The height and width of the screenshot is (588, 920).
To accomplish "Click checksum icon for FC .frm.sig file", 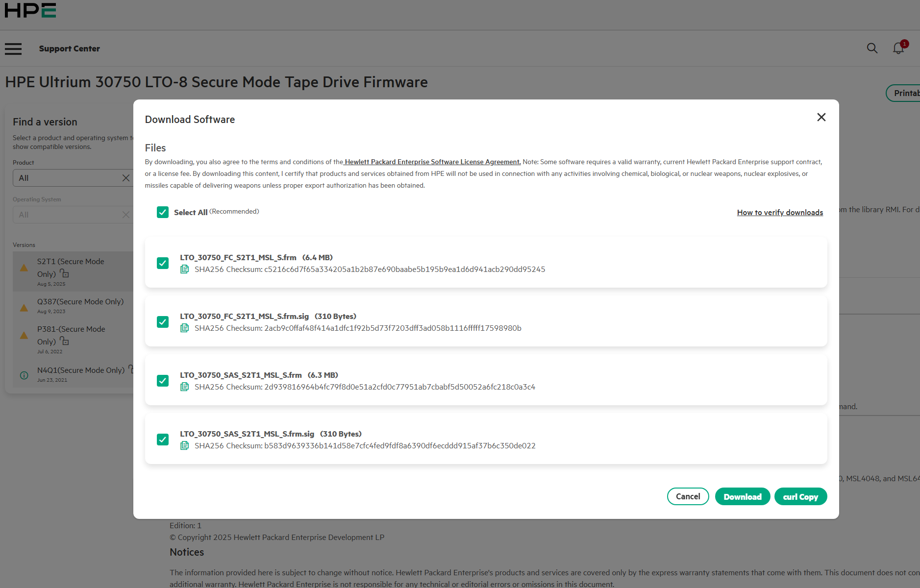I will (185, 328).
